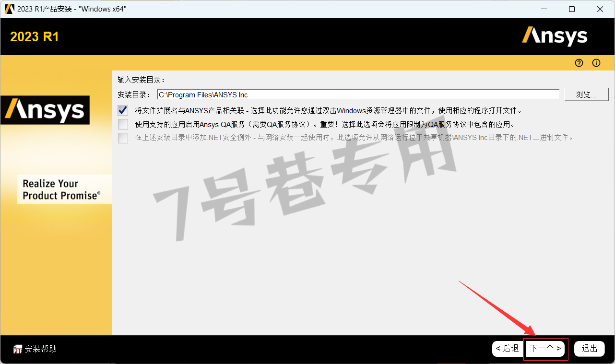Go back with the < 后退 button
Image resolution: width=615 pixels, height=364 pixels.
[x=508, y=349]
